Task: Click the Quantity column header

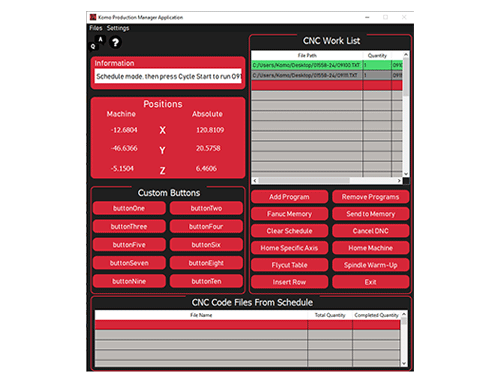Action: tap(377, 55)
